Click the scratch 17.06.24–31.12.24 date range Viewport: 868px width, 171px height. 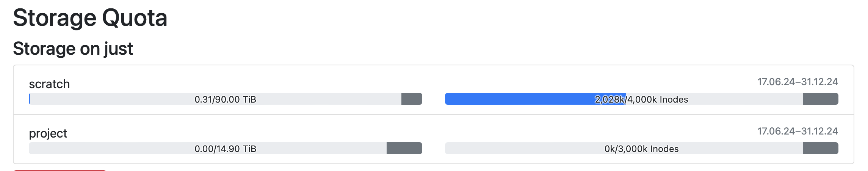[x=797, y=82]
